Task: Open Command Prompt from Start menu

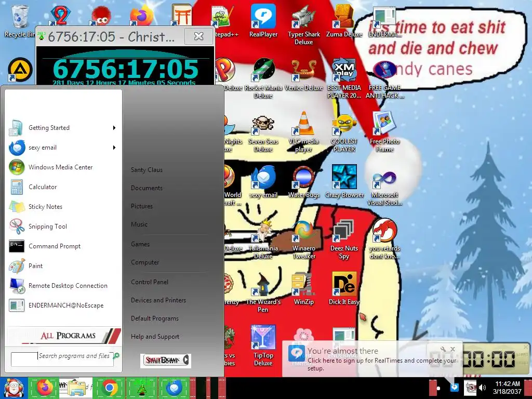Action: pyautogui.click(x=63, y=246)
